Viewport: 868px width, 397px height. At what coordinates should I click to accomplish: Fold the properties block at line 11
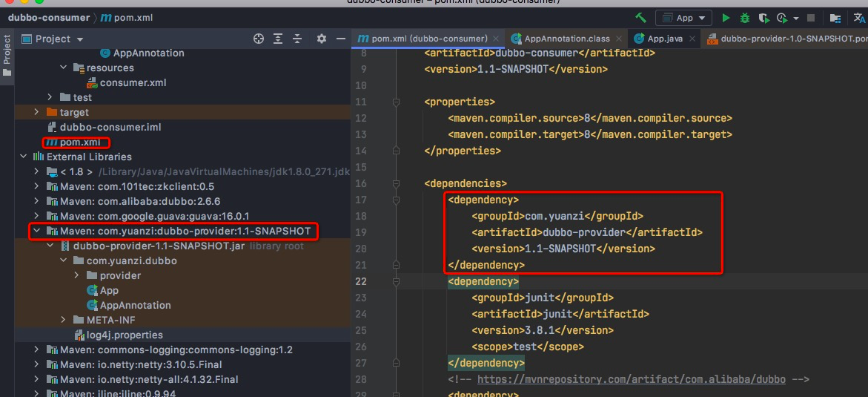point(396,102)
